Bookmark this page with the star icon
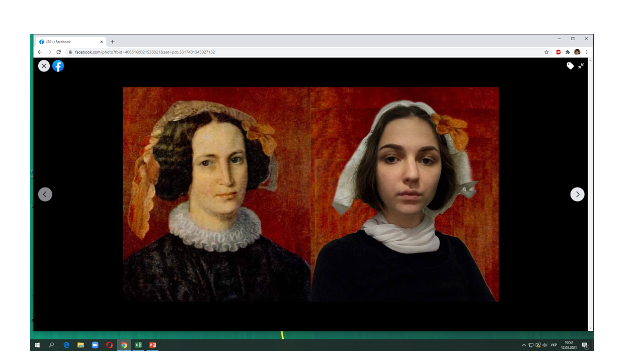Image resolution: width=644 pixels, height=362 pixels. tap(546, 52)
